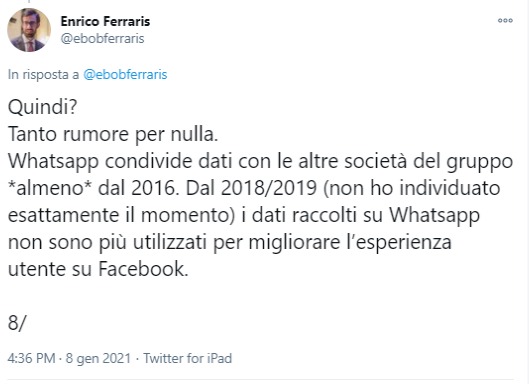
Task: Click the @ebobferraris handle under the name
Action: point(102,38)
